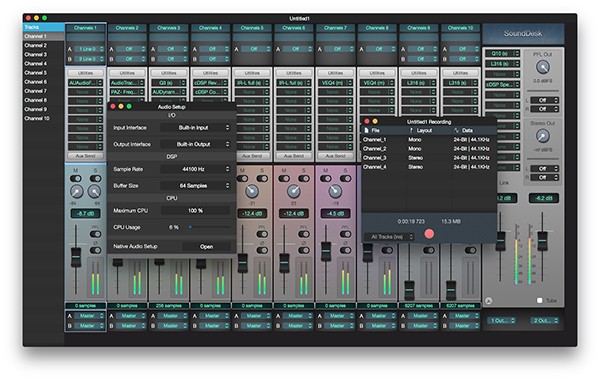Change the Buffer Size dropdown

196,186
